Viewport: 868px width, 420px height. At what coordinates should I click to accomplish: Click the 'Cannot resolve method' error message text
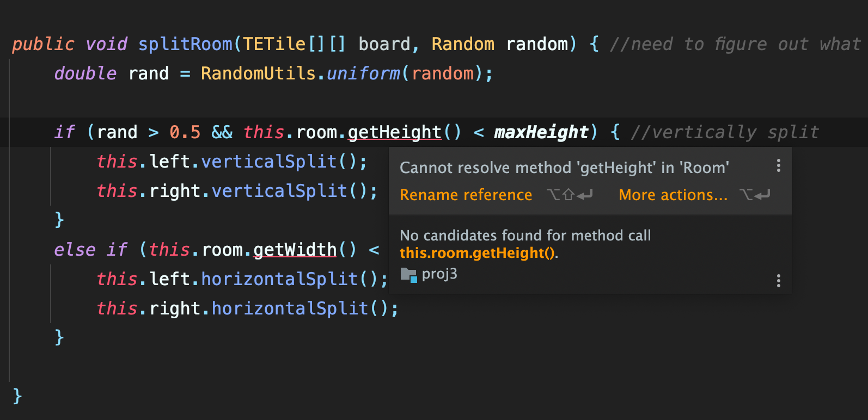(x=564, y=168)
